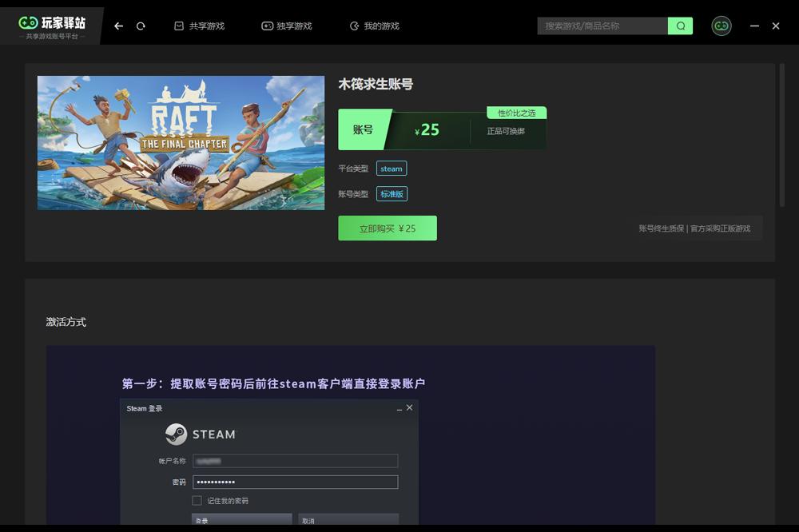
Task: Select the 标准版 account type tag
Action: pyautogui.click(x=391, y=193)
